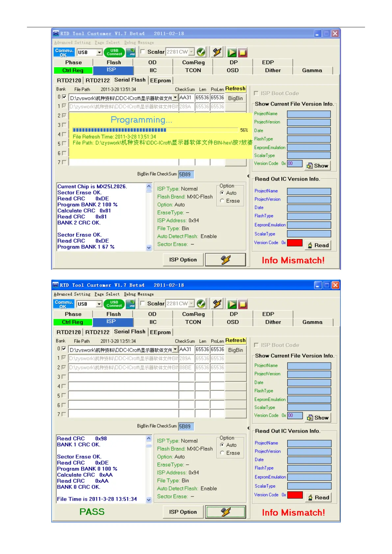The image size is (392, 554).
Task: Click red Version Code swatch in PASS window
Action: point(295,495)
